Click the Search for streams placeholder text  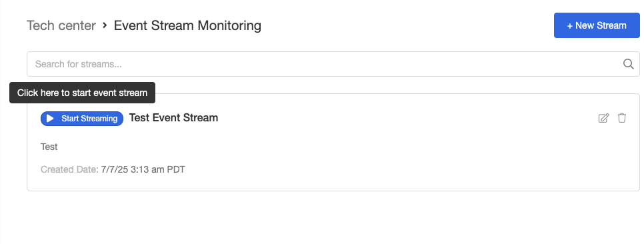point(79,64)
